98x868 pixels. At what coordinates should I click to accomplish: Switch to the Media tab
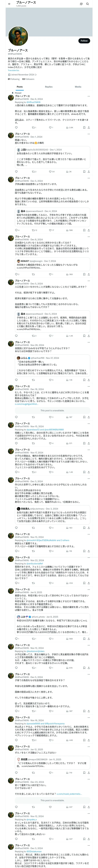point(78,87)
